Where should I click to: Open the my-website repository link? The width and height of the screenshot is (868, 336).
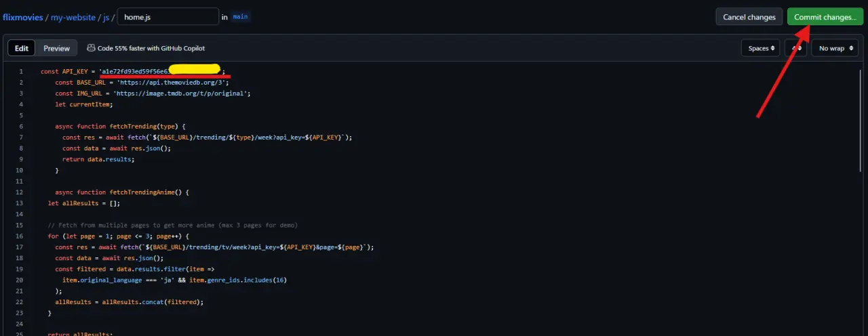[x=74, y=17]
